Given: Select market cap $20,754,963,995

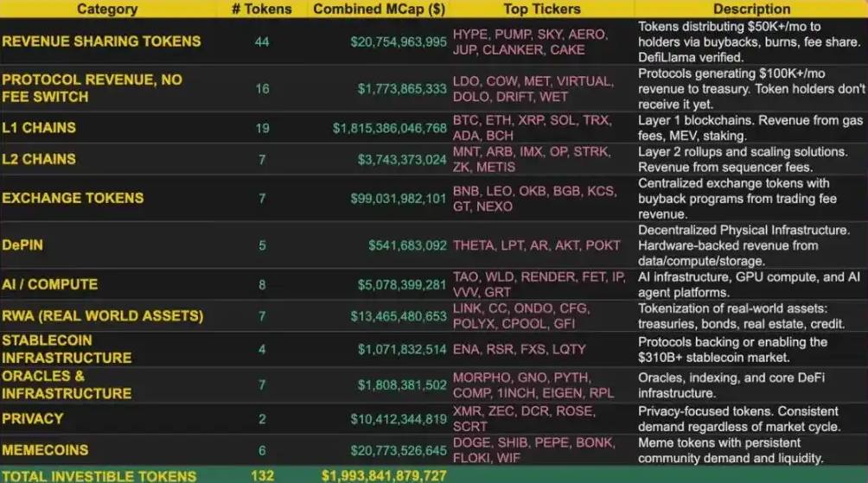Looking at the screenshot, I should [x=399, y=42].
